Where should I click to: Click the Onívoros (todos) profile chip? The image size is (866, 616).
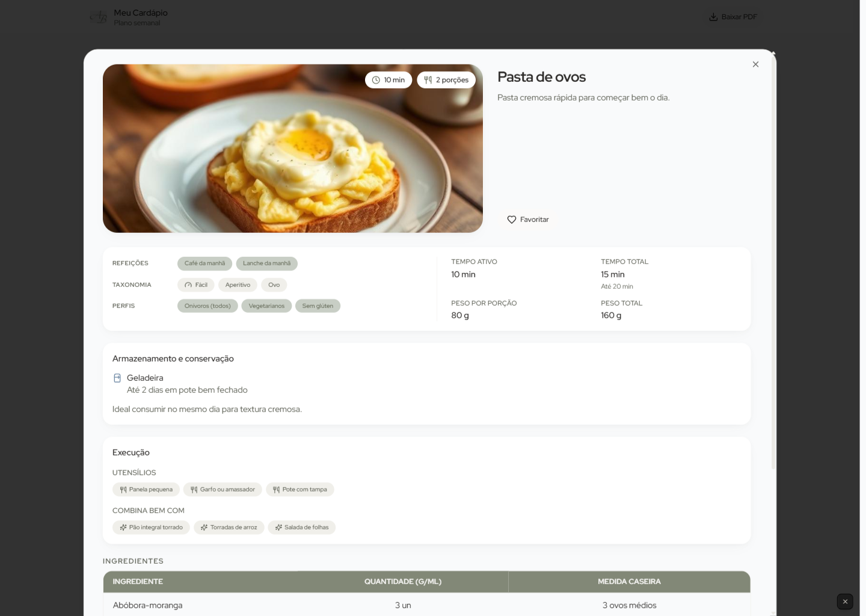point(207,306)
